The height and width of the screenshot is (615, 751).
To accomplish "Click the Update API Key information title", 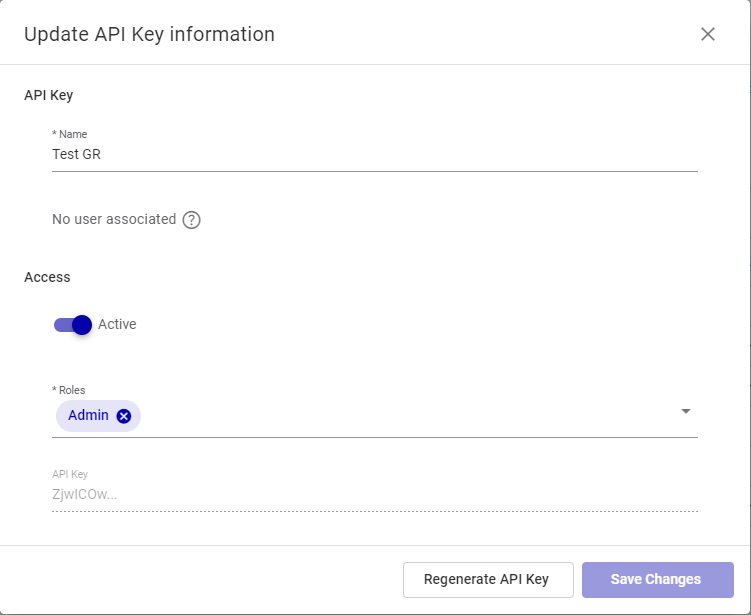I will pos(149,34).
